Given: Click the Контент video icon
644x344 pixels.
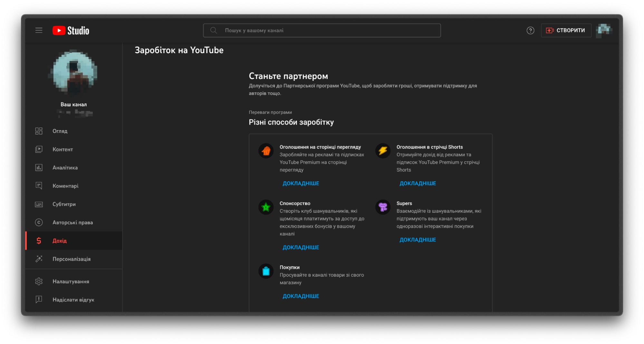Looking at the screenshot, I should (x=39, y=149).
